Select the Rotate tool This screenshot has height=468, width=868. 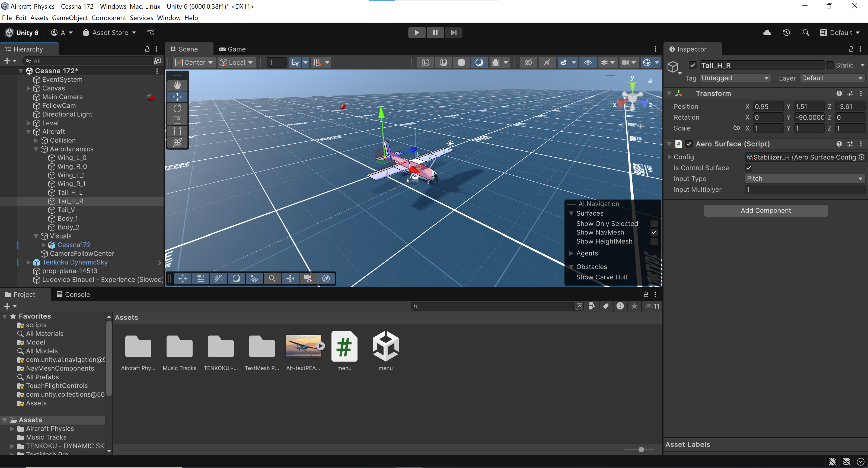tap(177, 108)
